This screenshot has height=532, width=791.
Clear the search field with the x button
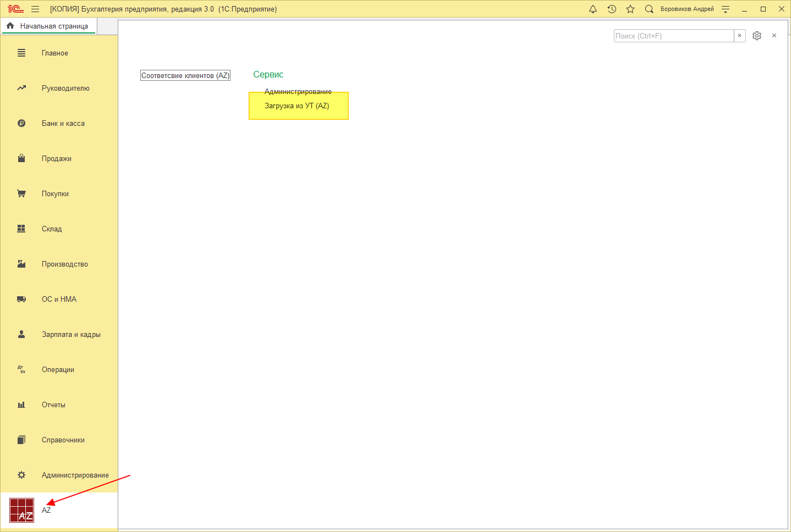click(x=740, y=36)
